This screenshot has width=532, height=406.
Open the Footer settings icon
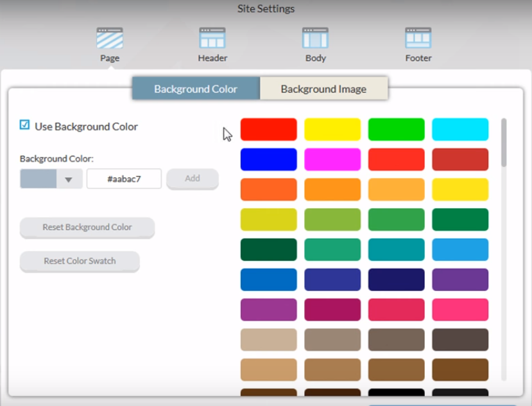coord(418,39)
